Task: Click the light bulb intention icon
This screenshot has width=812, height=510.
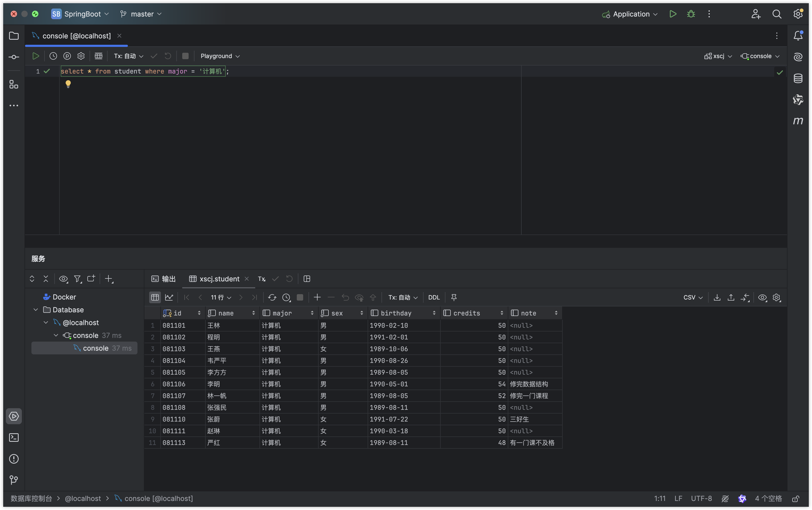Action: [68, 83]
